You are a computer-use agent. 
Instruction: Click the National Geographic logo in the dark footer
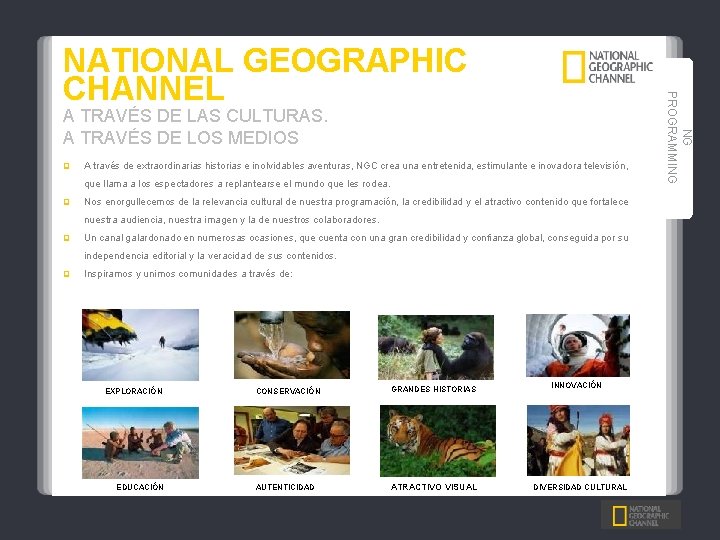(641, 516)
